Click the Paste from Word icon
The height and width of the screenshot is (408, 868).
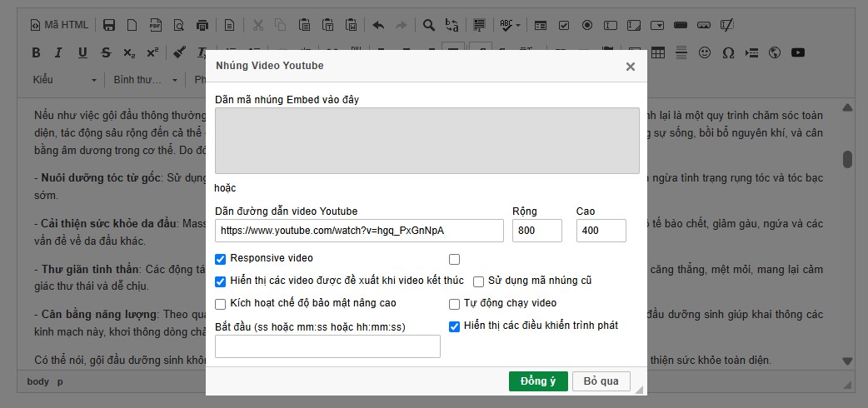351,25
